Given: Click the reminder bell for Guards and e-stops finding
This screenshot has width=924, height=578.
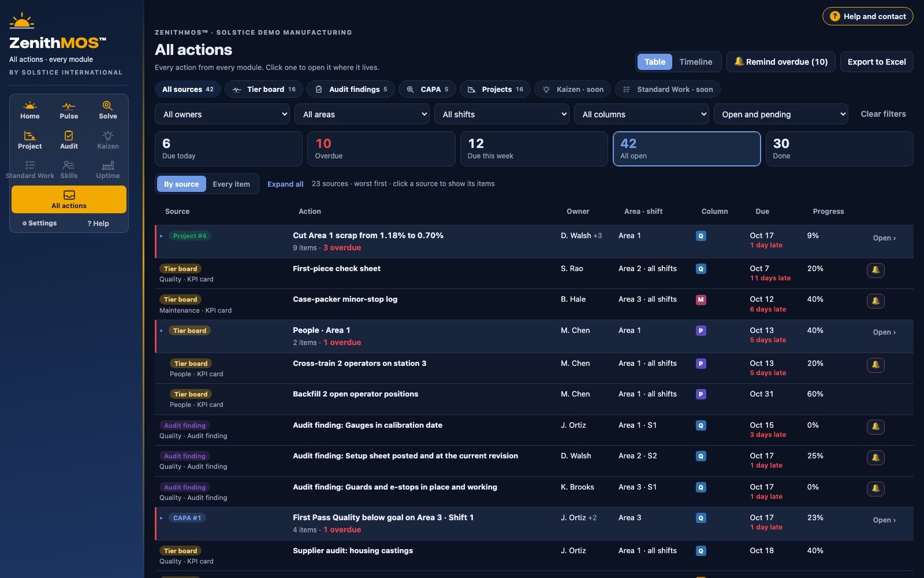Looking at the screenshot, I should [x=875, y=488].
